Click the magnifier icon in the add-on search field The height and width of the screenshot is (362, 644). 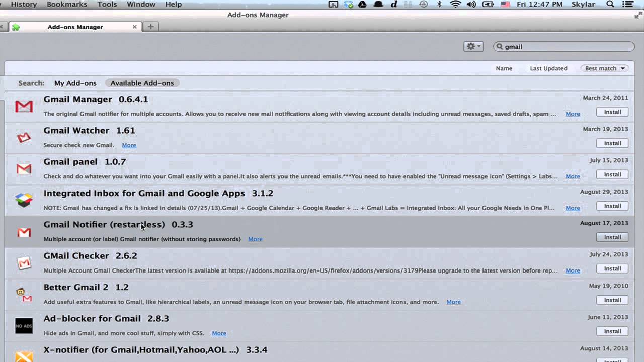[x=500, y=47]
